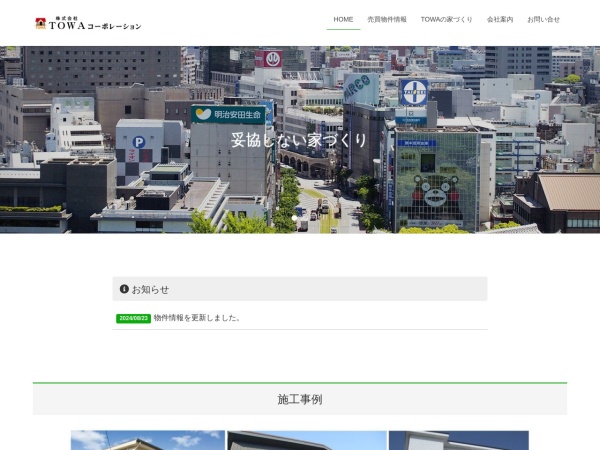600x450 pixels.
Task: Click the Kumamon bear face on the building
Action: point(435,188)
